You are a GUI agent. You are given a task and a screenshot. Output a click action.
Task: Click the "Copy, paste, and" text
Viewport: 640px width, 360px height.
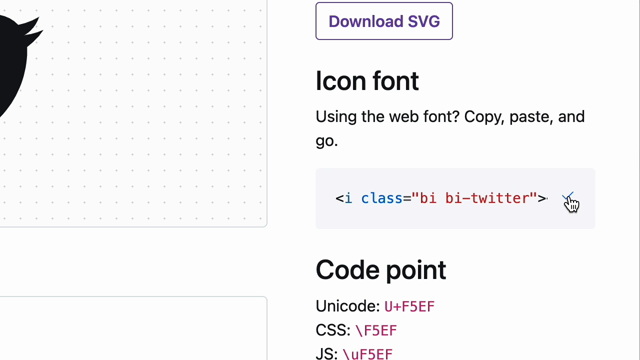524,117
